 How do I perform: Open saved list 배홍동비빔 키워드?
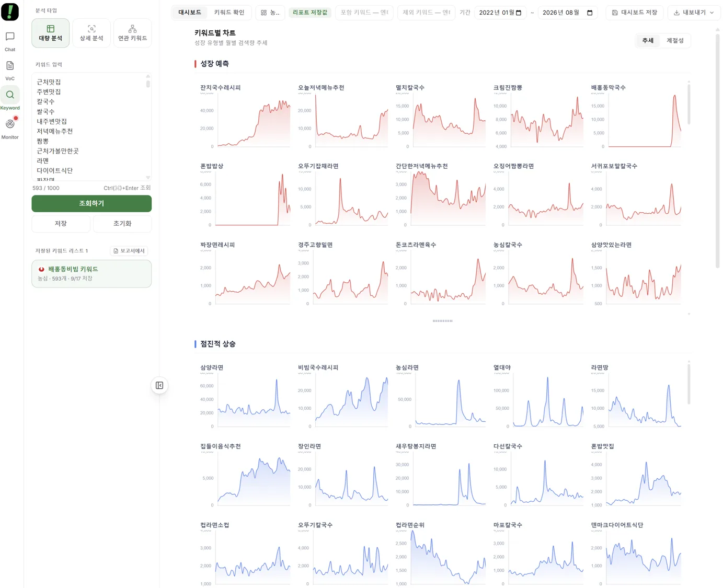(91, 274)
